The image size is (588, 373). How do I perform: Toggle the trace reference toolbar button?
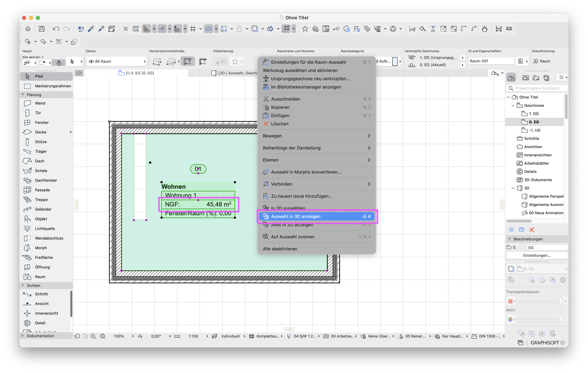(255, 29)
